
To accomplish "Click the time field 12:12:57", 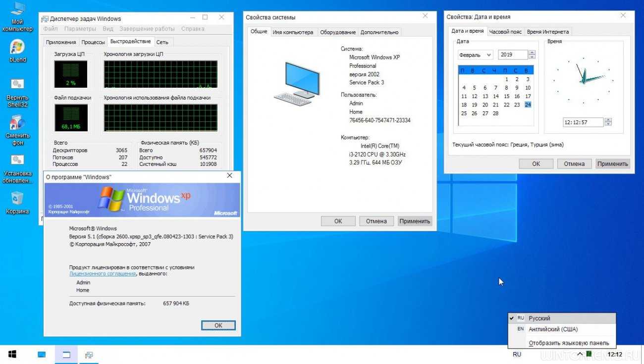I will coord(584,122).
